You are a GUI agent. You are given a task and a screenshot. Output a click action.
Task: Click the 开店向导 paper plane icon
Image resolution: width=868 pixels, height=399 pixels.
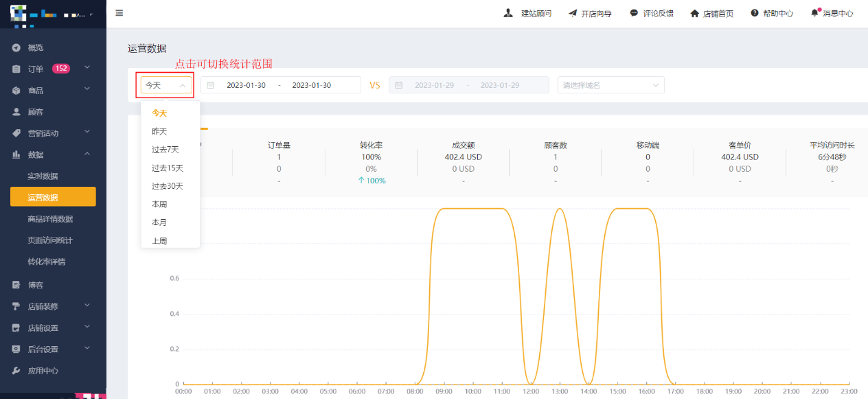point(573,13)
